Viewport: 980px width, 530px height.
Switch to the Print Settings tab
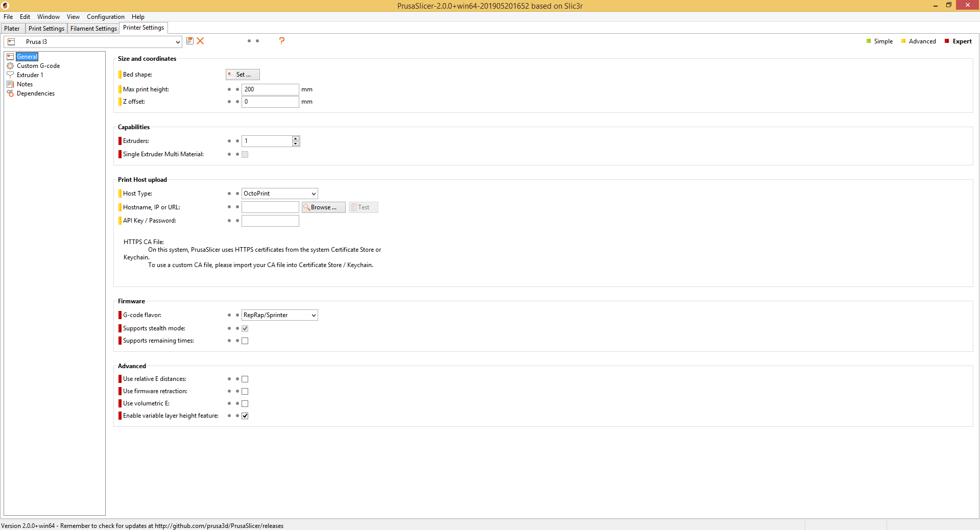[46, 29]
